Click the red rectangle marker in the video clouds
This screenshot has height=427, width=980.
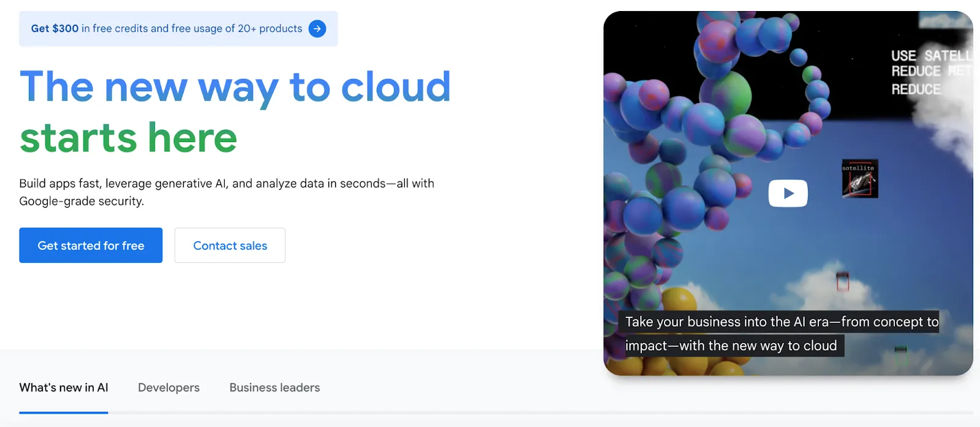point(843,281)
